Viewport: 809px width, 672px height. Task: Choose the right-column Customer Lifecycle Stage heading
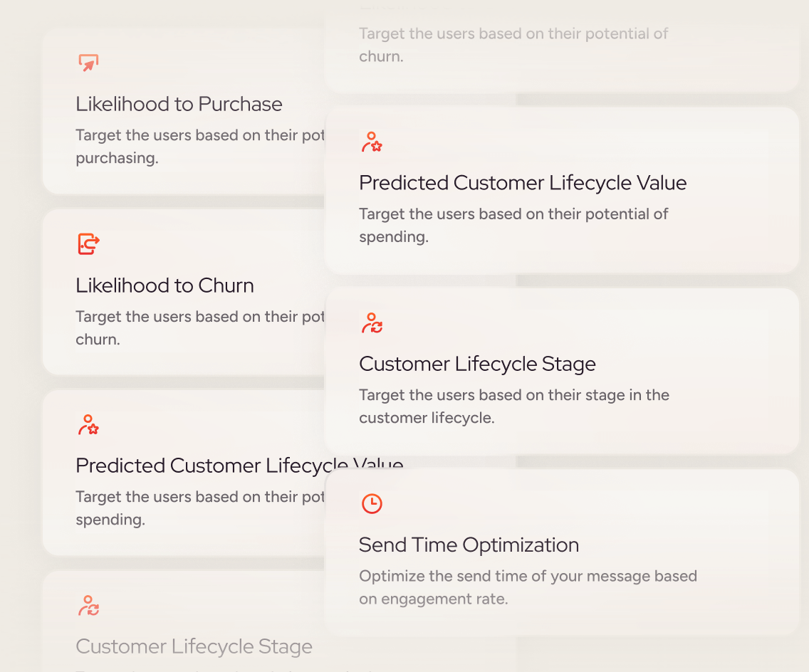coord(477,364)
